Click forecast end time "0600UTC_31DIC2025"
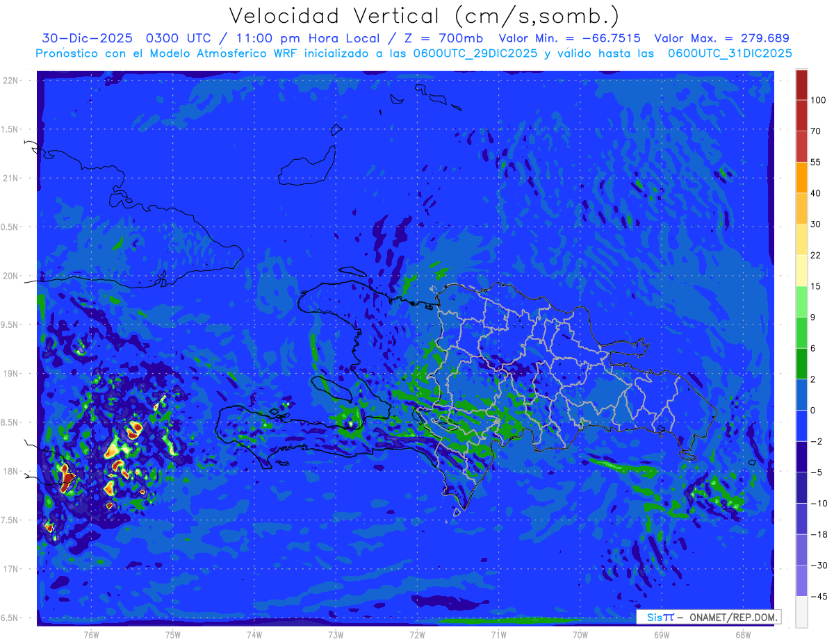 (730, 53)
